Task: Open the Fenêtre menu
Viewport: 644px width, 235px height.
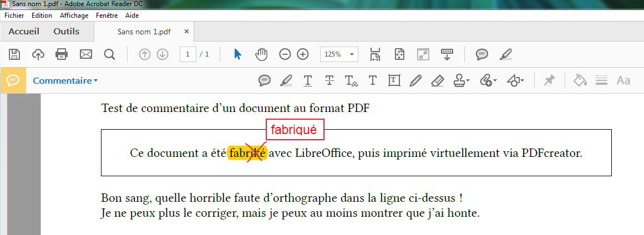Action: pyautogui.click(x=107, y=16)
